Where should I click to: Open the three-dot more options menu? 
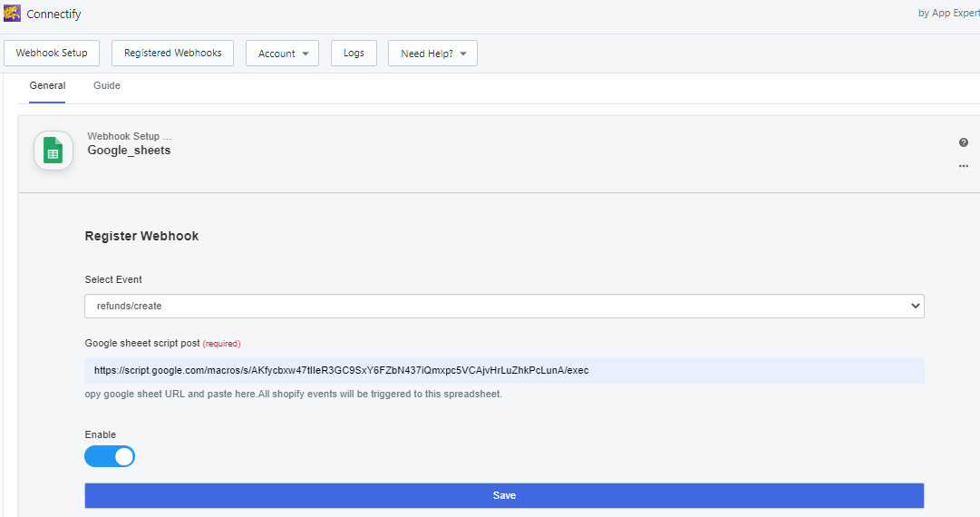click(x=963, y=166)
